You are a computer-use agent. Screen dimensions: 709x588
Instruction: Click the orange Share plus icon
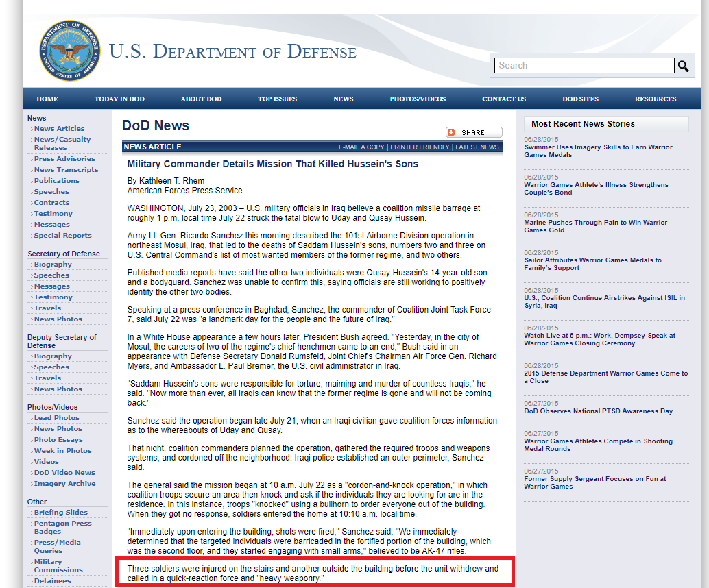[450, 132]
